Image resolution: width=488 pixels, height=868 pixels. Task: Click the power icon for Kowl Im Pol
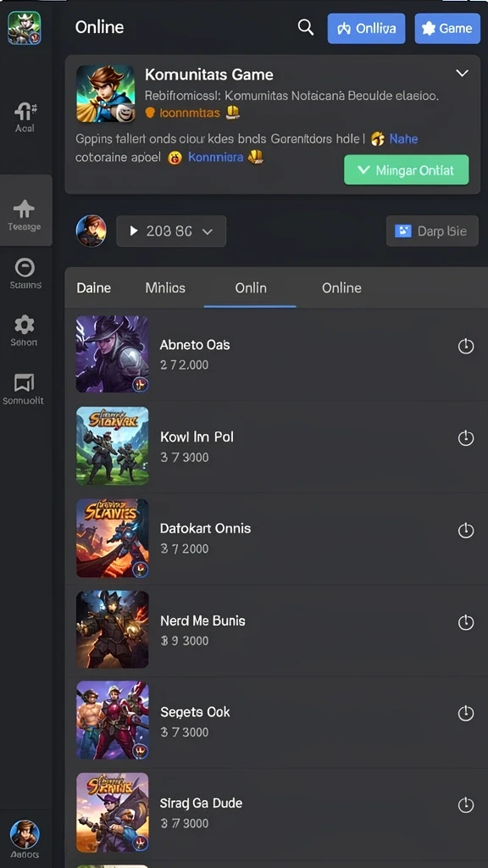pos(466,438)
